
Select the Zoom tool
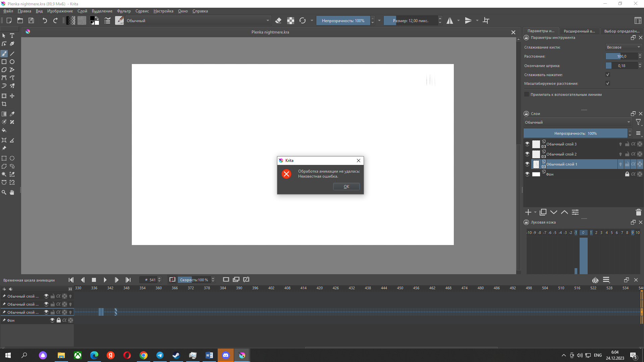coord(4,192)
